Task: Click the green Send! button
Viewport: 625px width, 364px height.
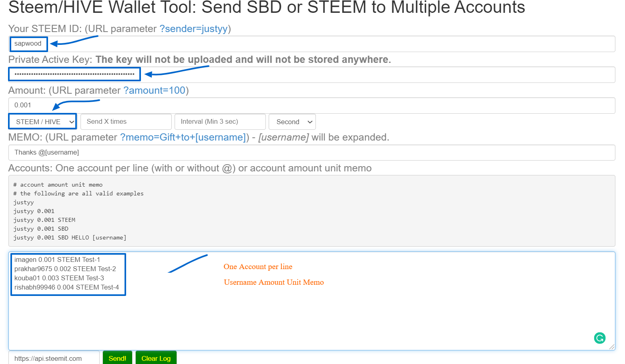Action: coord(117,358)
